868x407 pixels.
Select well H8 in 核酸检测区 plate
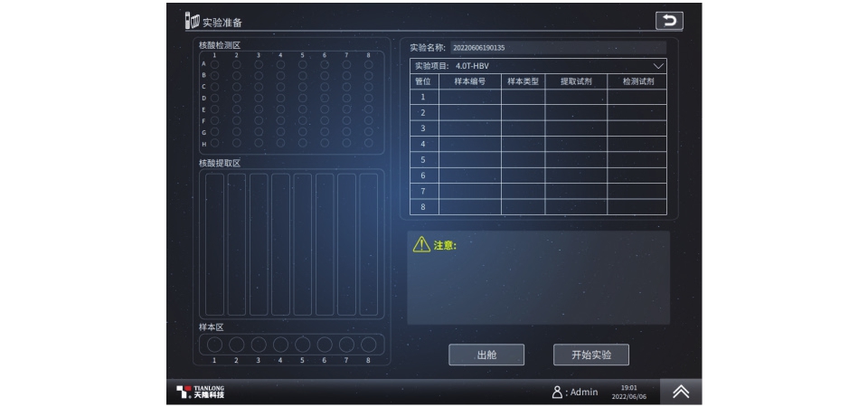click(368, 143)
